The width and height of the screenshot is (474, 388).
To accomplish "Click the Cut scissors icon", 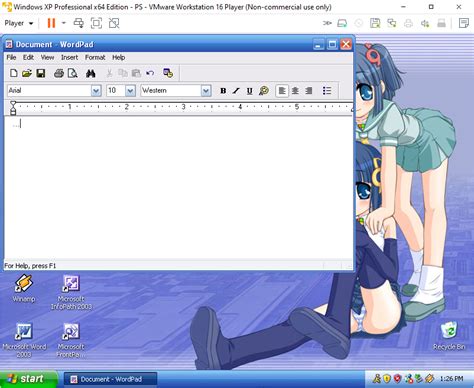I will [109, 73].
